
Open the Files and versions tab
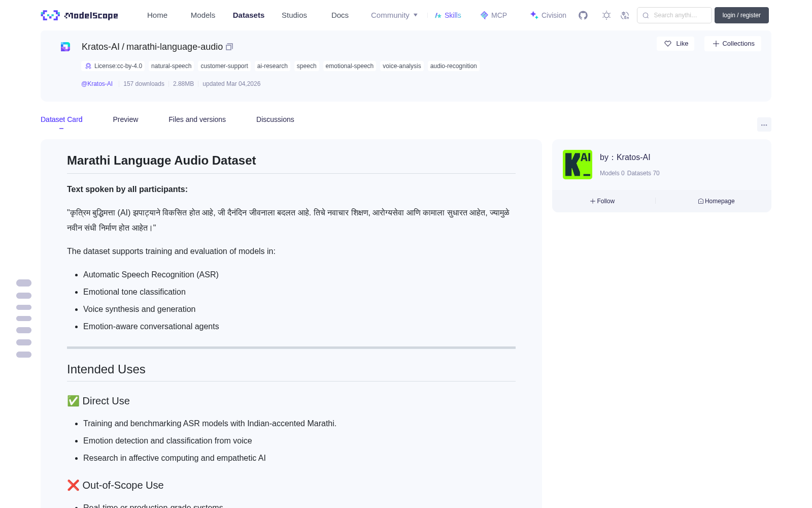tap(197, 119)
